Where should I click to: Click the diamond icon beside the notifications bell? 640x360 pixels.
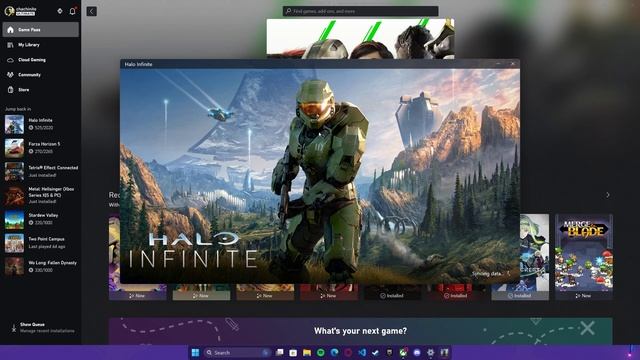pyautogui.click(x=60, y=11)
